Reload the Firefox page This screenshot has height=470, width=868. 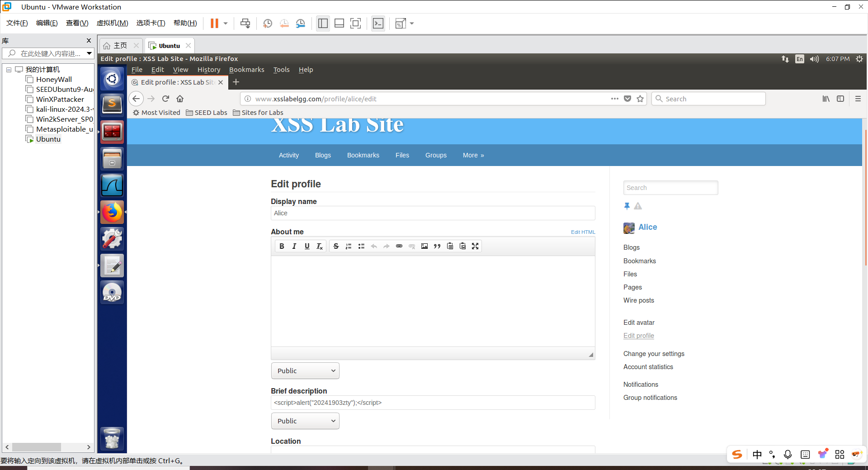pos(165,99)
